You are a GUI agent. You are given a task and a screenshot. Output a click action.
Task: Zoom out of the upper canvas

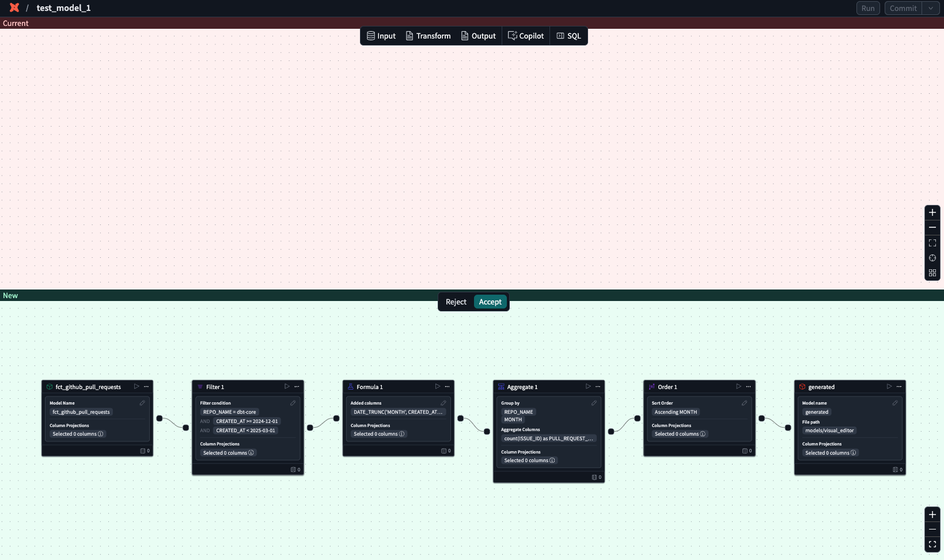(932, 227)
